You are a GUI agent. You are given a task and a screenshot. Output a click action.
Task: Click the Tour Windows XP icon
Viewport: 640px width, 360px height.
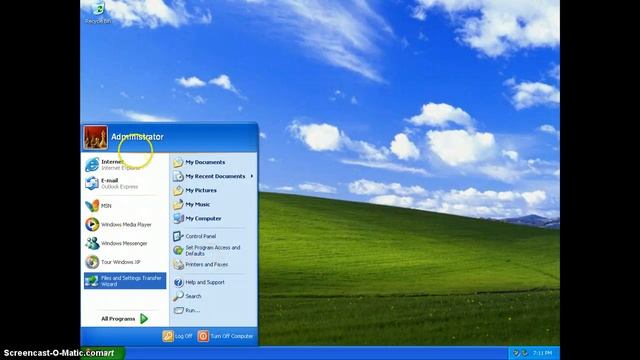point(92,262)
